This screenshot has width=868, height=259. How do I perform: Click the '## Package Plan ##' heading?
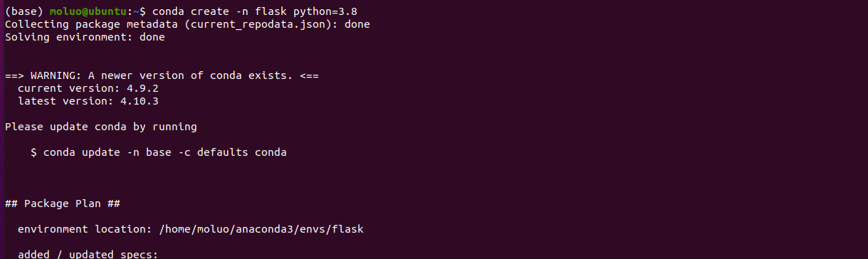pyautogui.click(x=63, y=203)
